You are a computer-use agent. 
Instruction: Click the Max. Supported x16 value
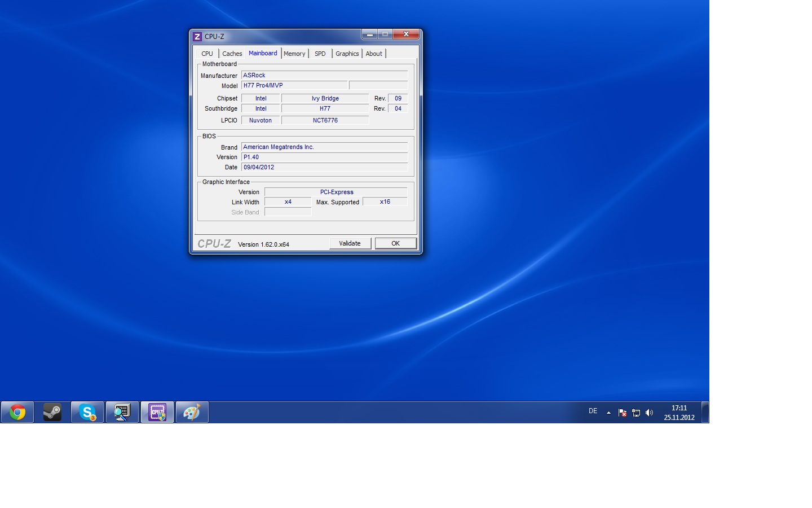point(385,202)
